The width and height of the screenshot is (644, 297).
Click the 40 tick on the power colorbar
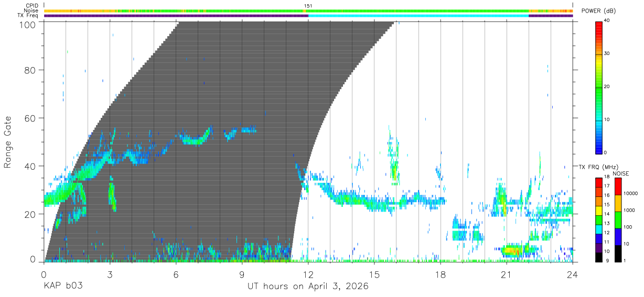[x=607, y=21]
